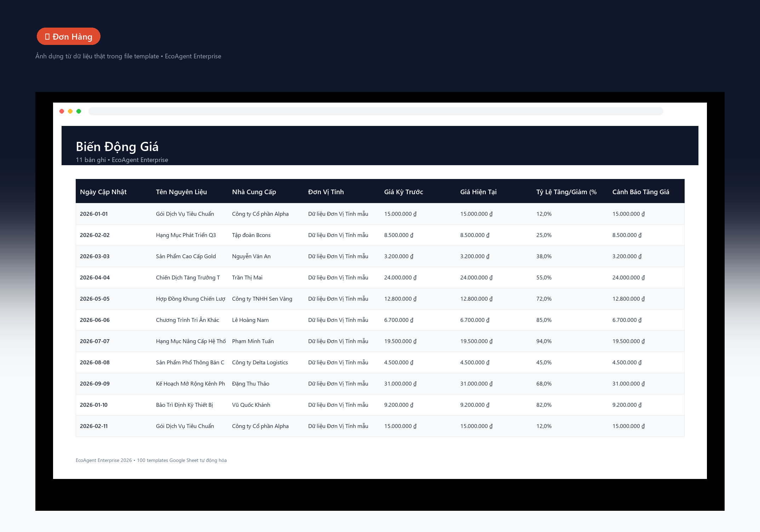760x532 pixels.
Task: Click the red window close dot
Action: [x=62, y=111]
